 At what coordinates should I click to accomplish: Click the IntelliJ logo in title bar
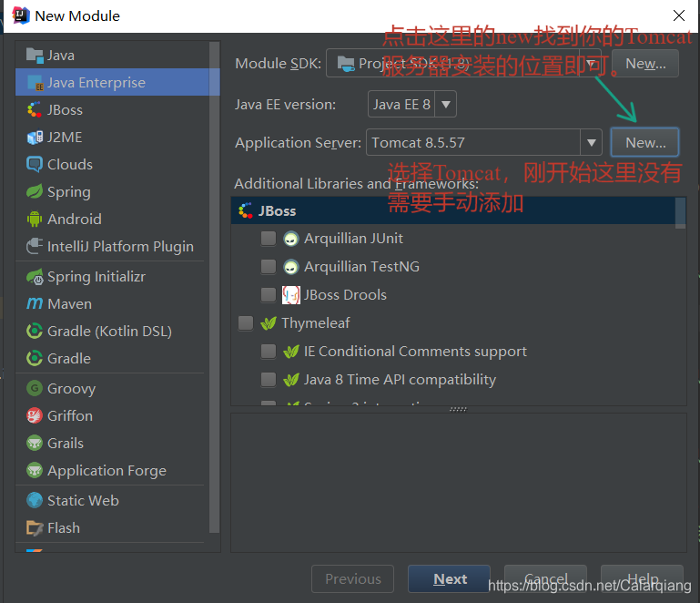click(x=21, y=15)
